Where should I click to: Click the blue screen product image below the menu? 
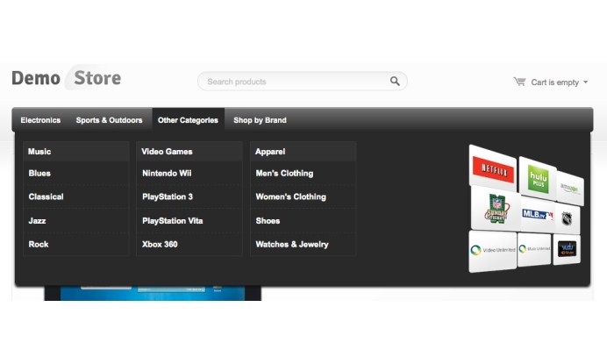(x=153, y=293)
